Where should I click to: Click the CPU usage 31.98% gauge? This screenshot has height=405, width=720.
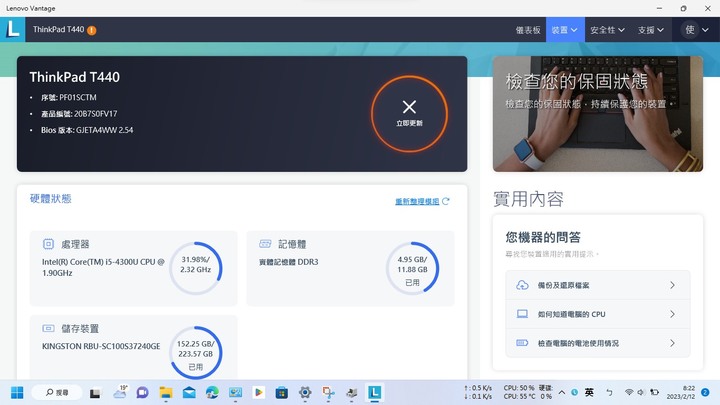pyautogui.click(x=196, y=268)
